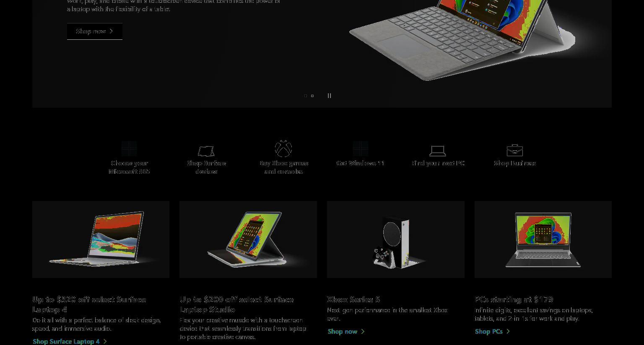
Task: Click the Windows 11 logo icon
Action: click(361, 149)
